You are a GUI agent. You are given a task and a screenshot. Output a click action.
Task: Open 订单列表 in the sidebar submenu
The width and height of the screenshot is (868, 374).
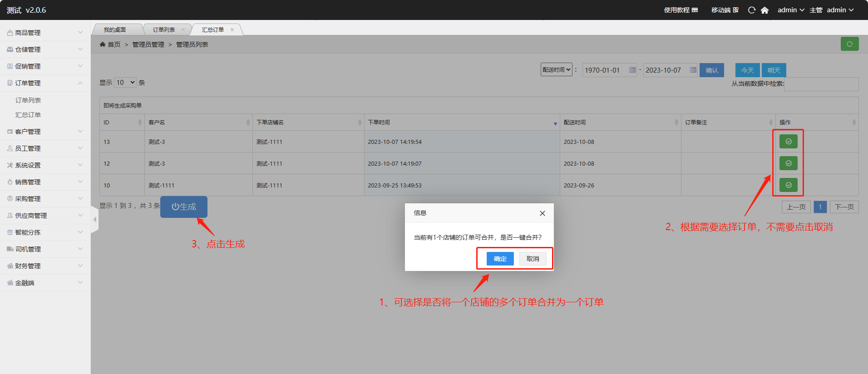point(28,100)
